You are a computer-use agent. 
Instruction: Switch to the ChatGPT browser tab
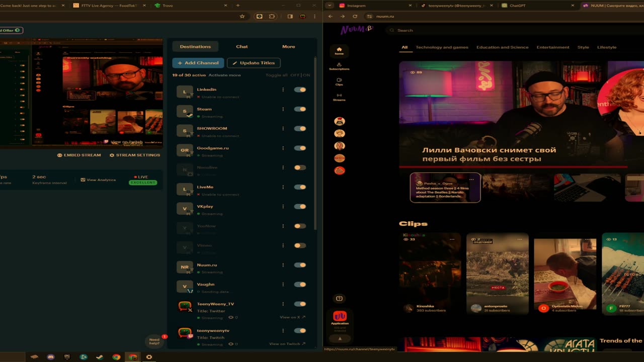[x=537, y=6]
